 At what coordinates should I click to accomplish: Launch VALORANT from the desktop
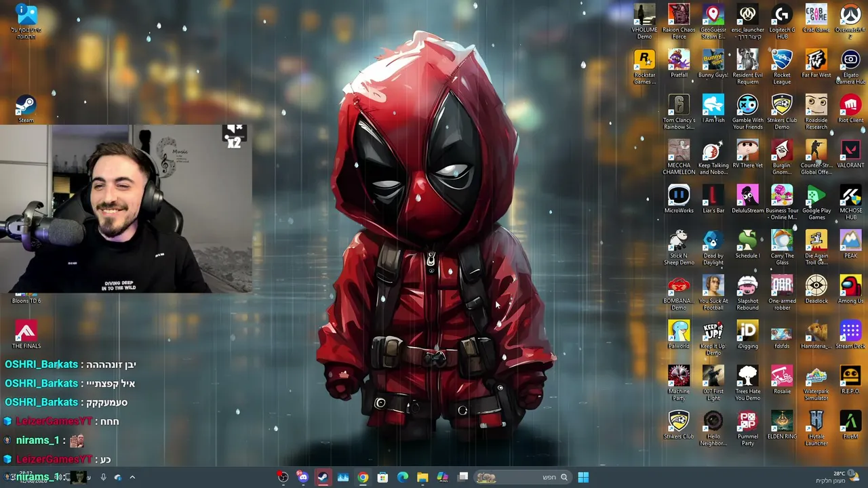[x=850, y=154]
